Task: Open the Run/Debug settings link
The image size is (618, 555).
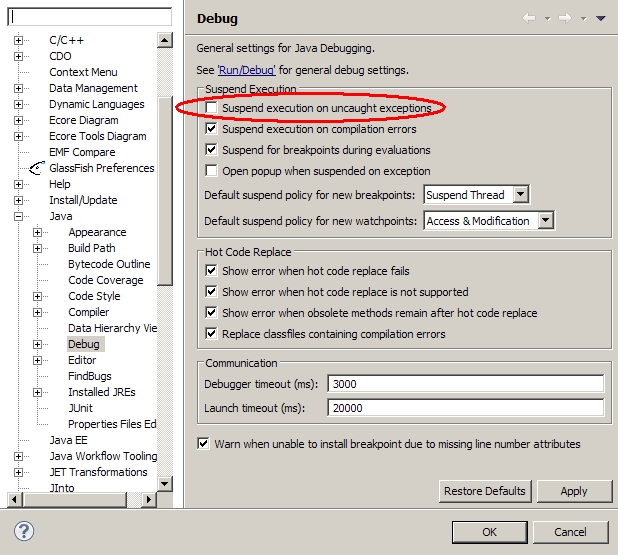Action: (x=247, y=70)
